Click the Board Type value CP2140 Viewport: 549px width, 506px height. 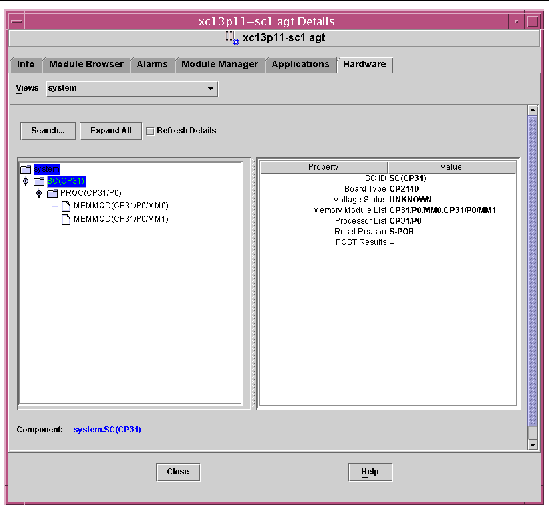pyautogui.click(x=404, y=189)
